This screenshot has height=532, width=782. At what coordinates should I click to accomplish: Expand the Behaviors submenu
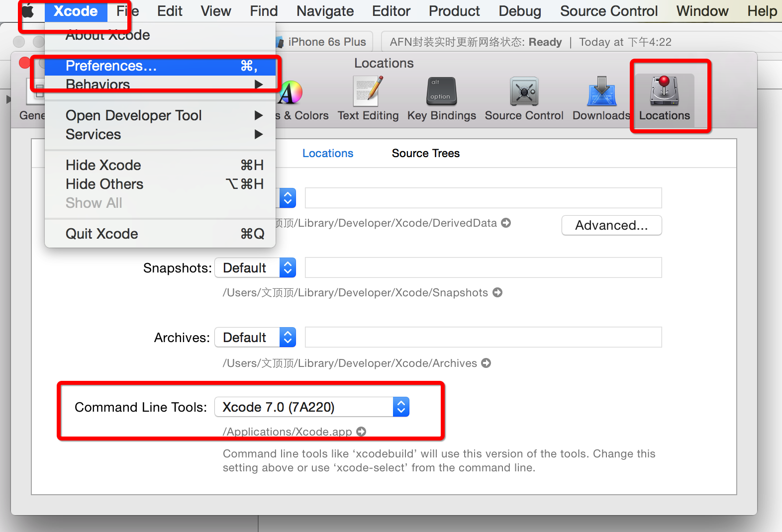pyautogui.click(x=160, y=84)
